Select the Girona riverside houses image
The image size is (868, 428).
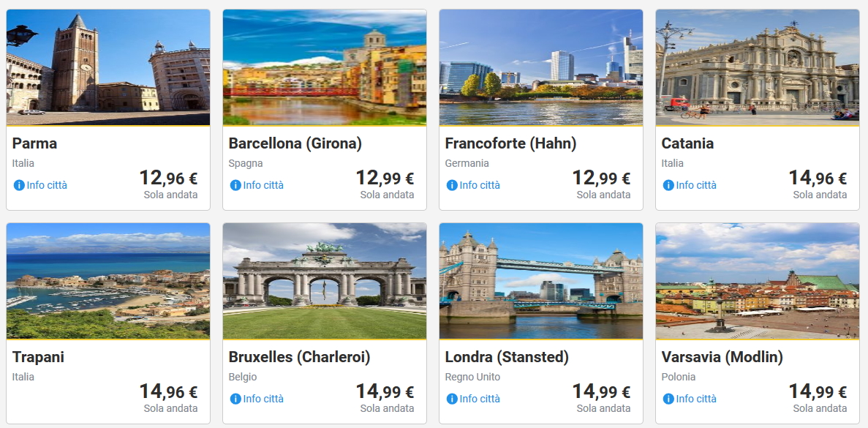coord(325,67)
